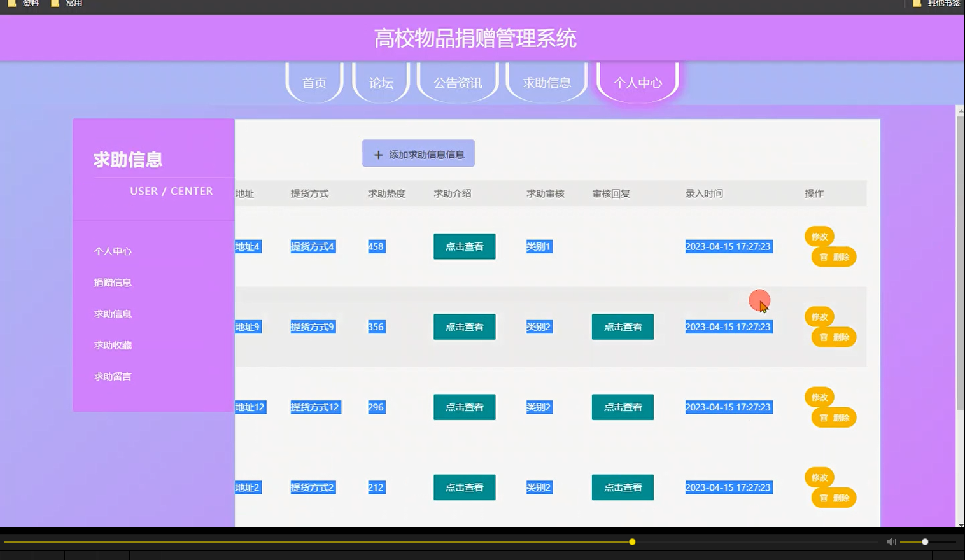The image size is (965, 560).
Task: Select 个人中心 in the left sidebar
Action: click(113, 251)
